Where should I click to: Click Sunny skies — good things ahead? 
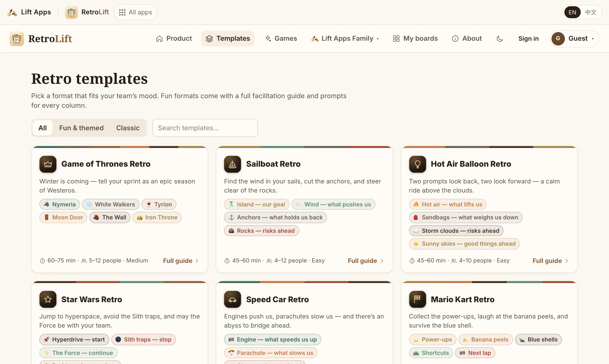pos(464,244)
